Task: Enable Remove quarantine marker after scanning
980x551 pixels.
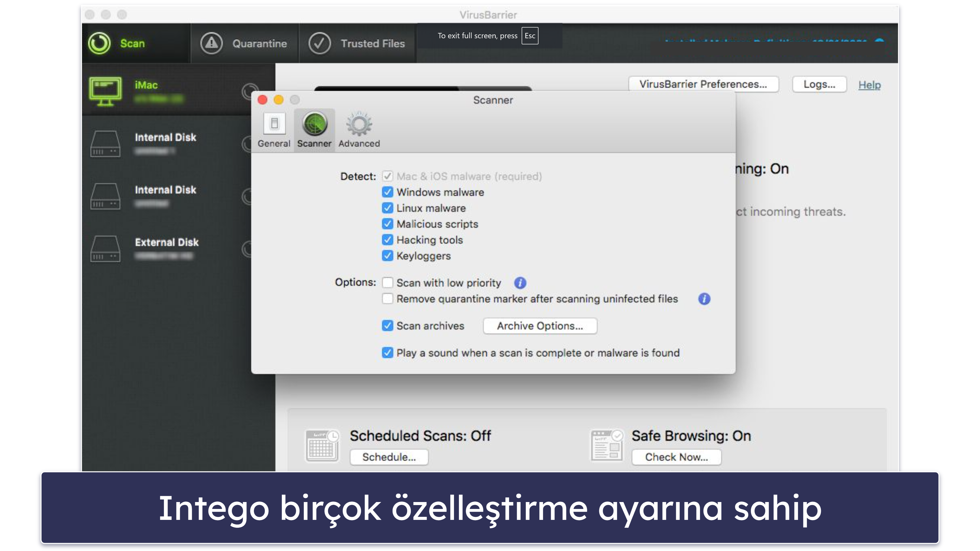Action: click(x=387, y=299)
